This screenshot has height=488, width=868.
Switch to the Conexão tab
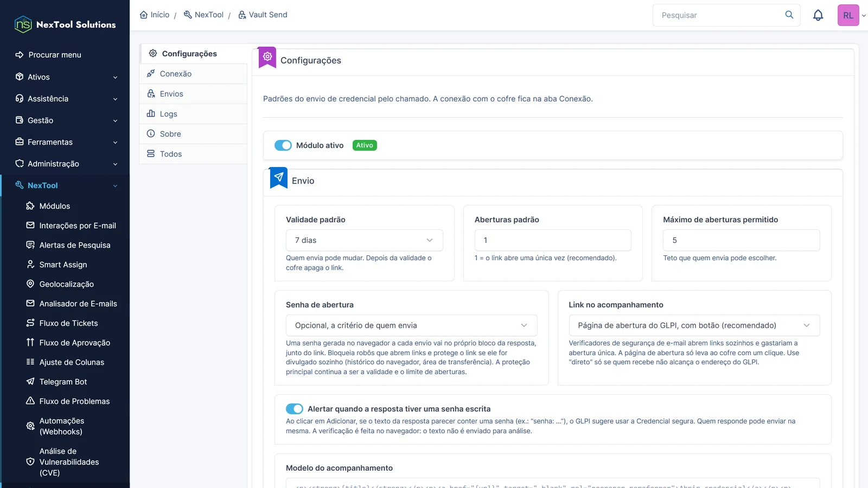tap(193, 74)
